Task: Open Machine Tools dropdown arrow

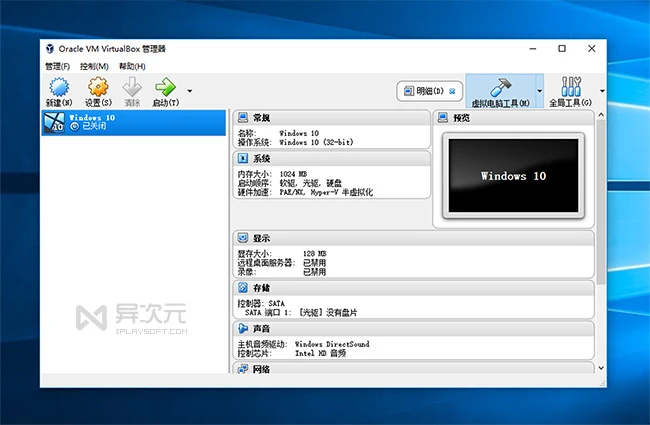Action: click(539, 91)
